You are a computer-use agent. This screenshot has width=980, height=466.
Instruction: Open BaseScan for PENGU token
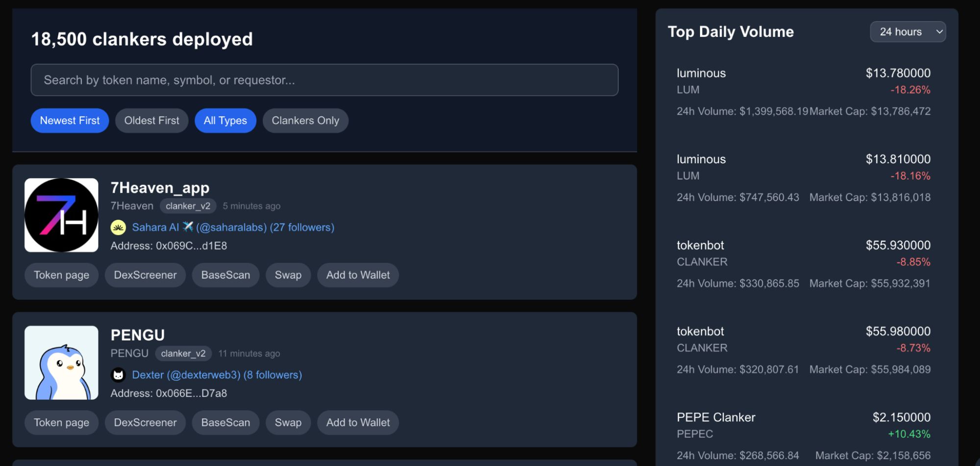(x=226, y=423)
